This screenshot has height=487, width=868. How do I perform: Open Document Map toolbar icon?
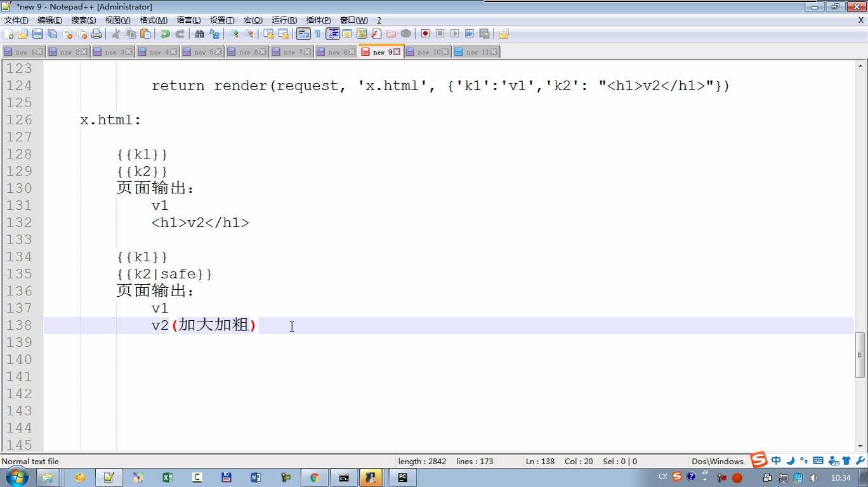(x=362, y=34)
